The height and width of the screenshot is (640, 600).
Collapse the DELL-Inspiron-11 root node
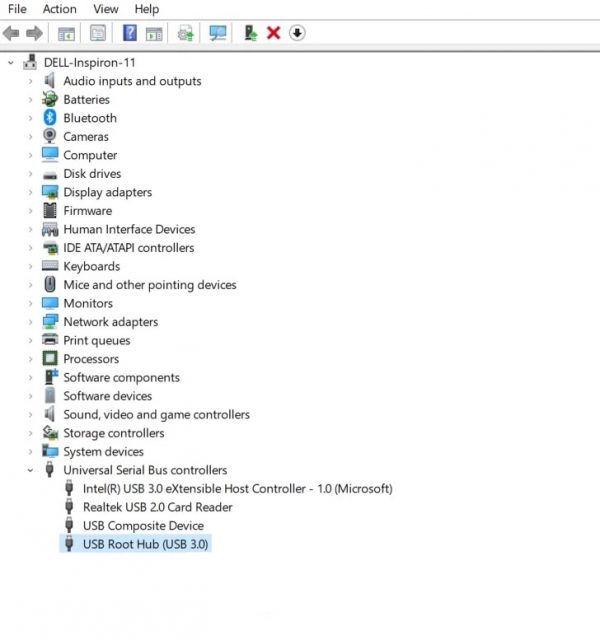[x=11, y=62]
